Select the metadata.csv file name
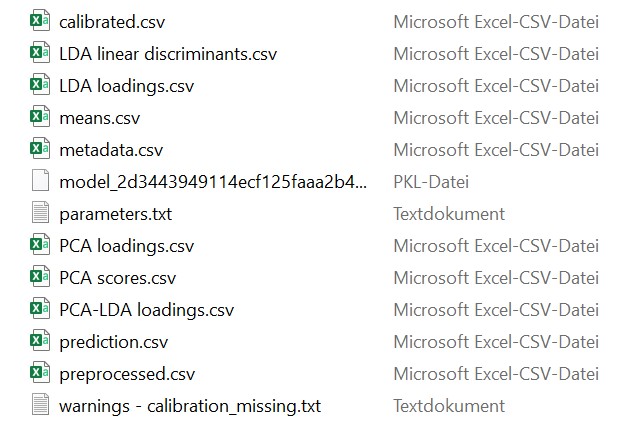The width and height of the screenshot is (635, 441). tap(111, 150)
